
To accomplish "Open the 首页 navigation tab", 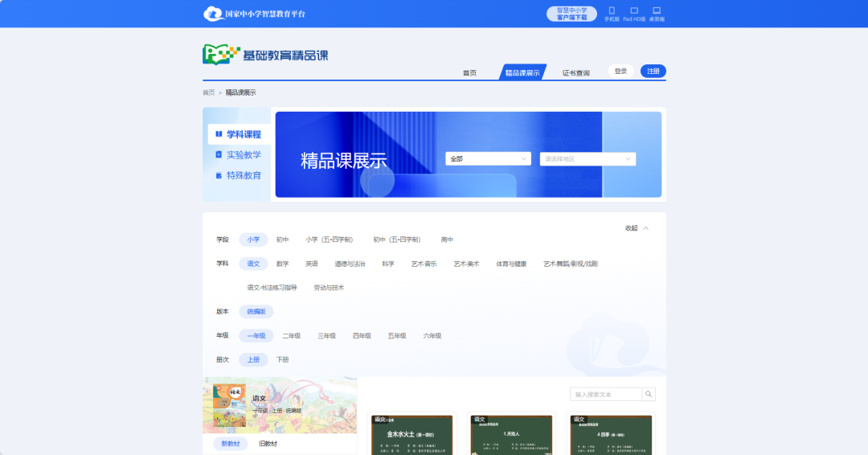I will (469, 72).
